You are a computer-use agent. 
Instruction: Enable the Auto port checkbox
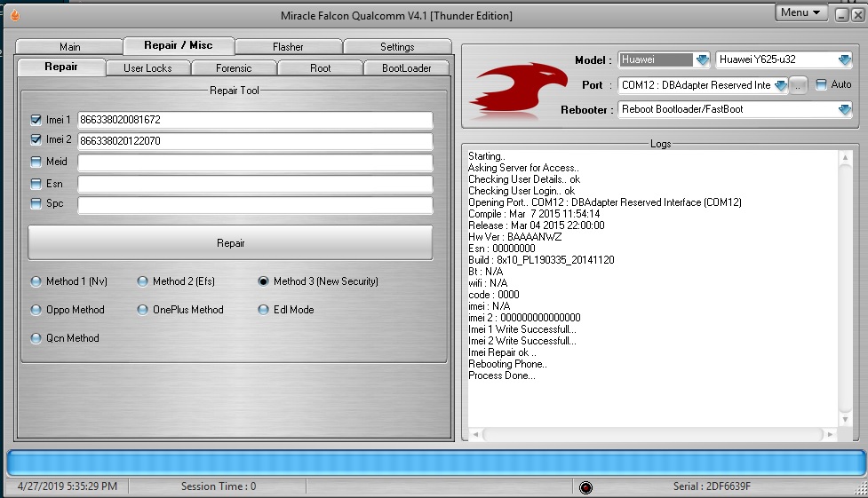click(822, 84)
